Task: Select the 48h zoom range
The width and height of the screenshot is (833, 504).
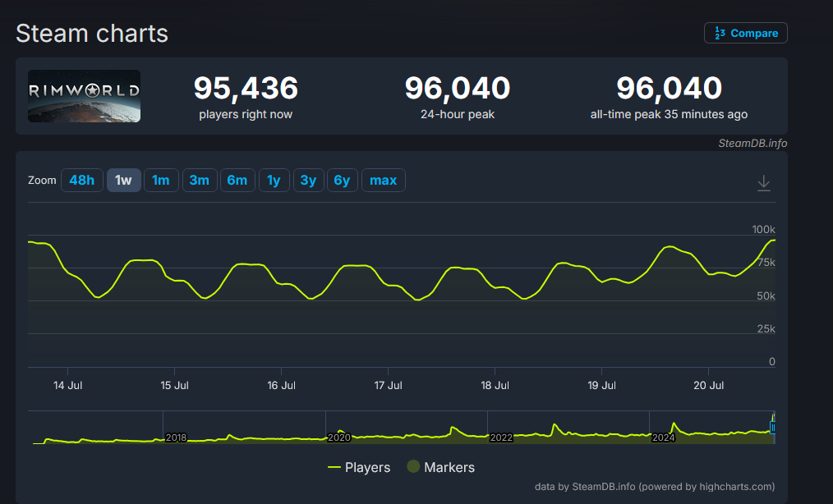Action: tap(82, 180)
